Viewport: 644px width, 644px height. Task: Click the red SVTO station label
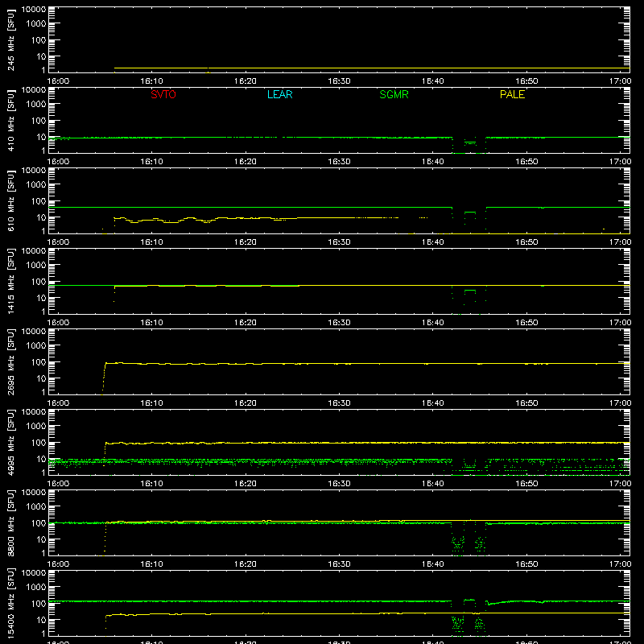point(163,94)
